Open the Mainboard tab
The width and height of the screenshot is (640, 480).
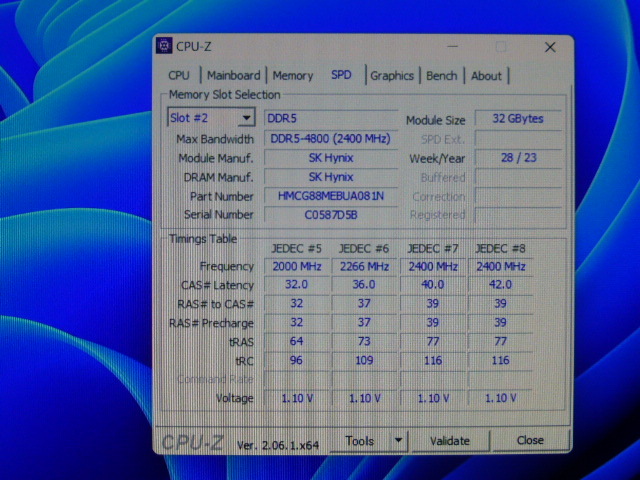click(x=233, y=76)
